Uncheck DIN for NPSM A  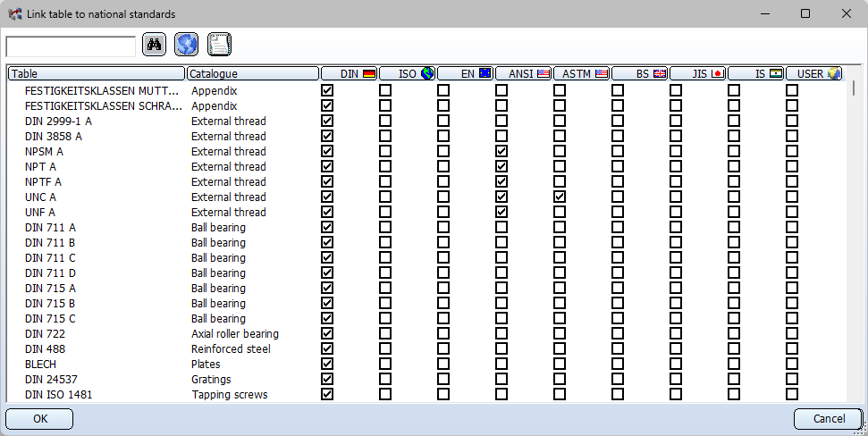coord(327,151)
